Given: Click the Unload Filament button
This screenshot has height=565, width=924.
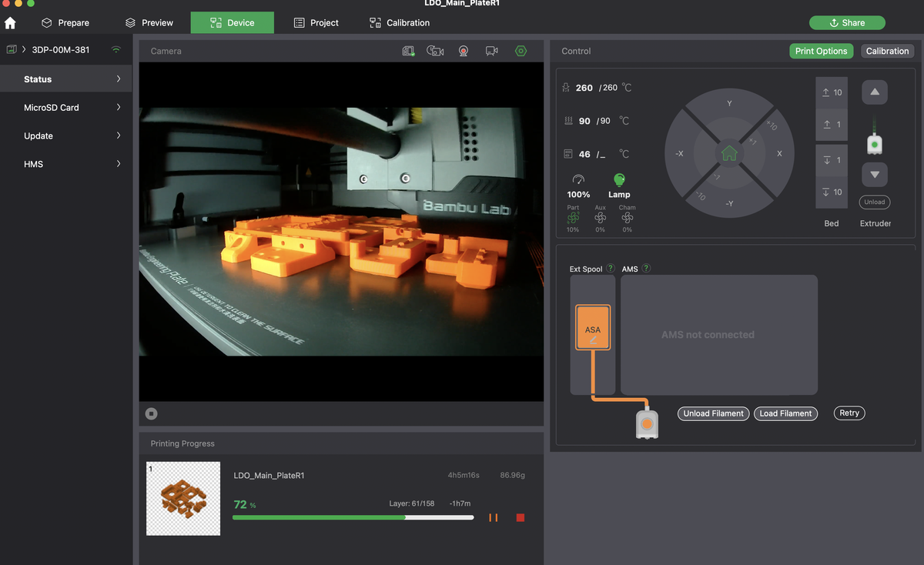Looking at the screenshot, I should click(x=714, y=413).
